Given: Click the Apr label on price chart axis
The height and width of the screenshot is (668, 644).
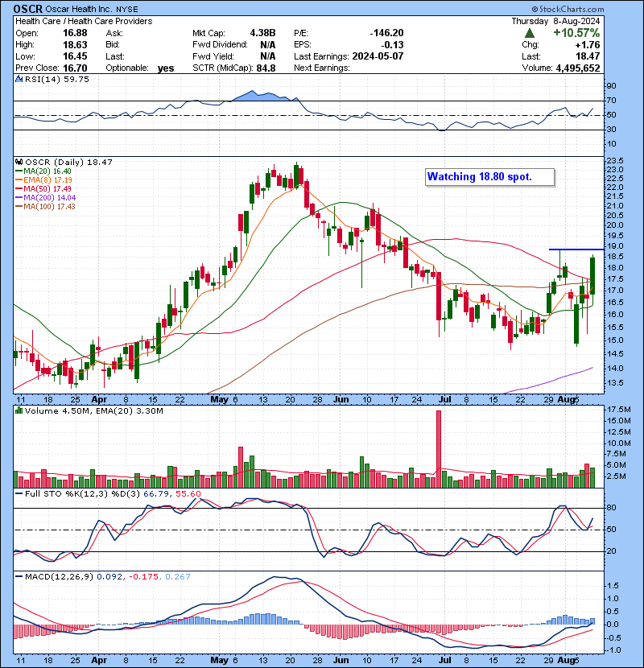Looking at the screenshot, I should [x=99, y=400].
